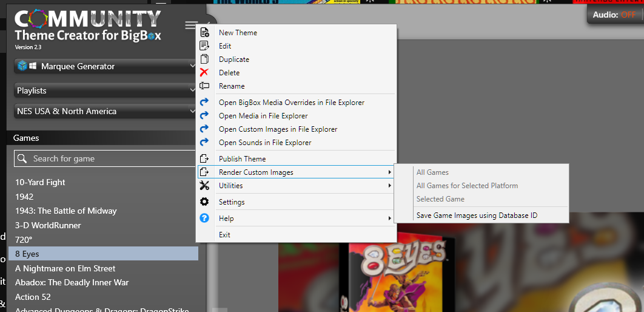This screenshot has width=644, height=312.
Task: Click the Edit pencil icon
Action: (x=204, y=46)
